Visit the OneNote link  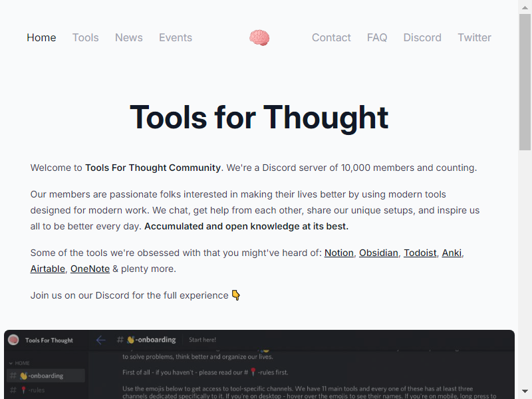(x=90, y=269)
